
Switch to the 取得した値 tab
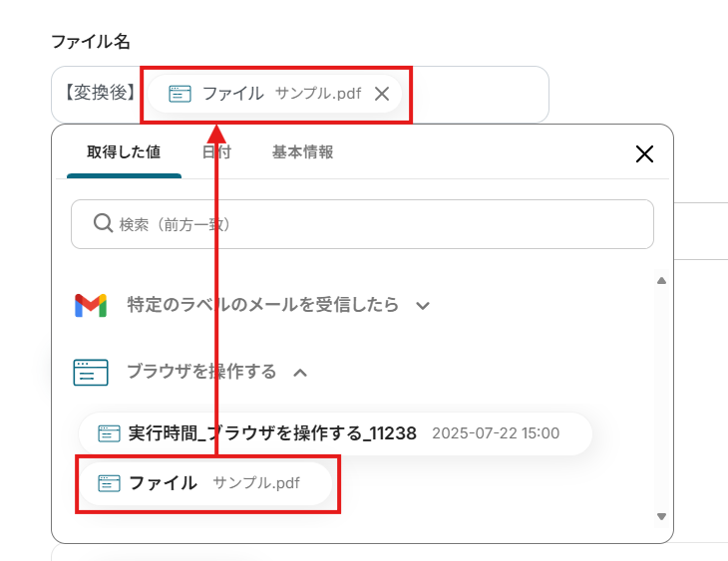(124, 152)
